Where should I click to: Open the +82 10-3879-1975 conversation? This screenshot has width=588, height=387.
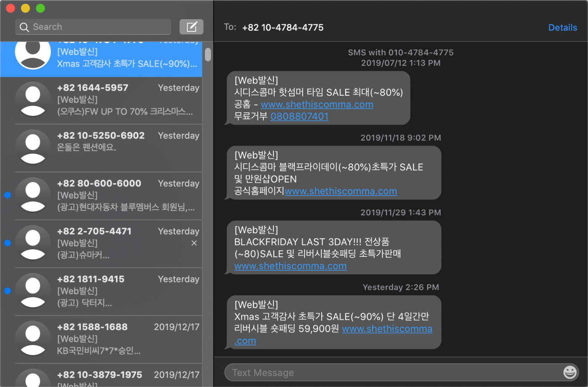pos(101,375)
